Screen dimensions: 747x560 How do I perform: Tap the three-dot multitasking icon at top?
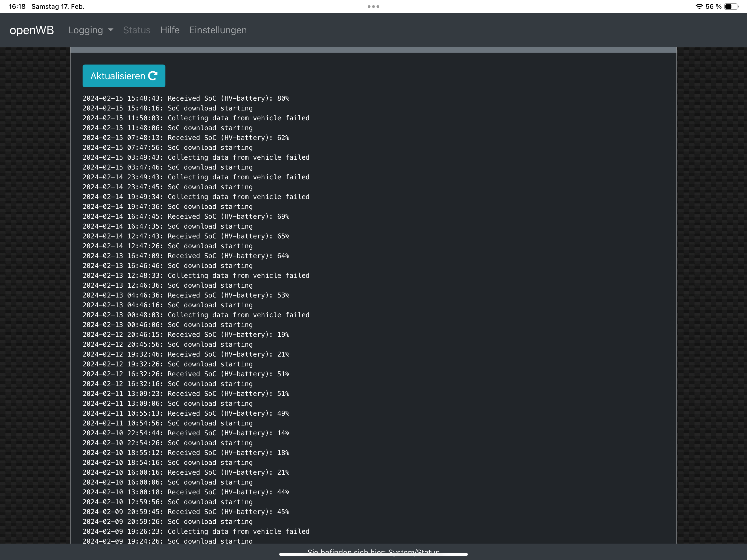[373, 6]
